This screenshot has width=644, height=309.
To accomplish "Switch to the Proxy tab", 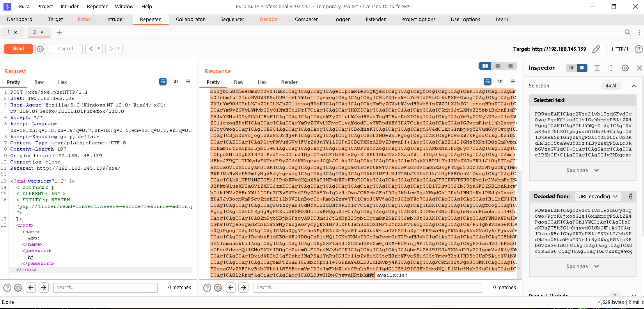I will (x=84, y=20).
